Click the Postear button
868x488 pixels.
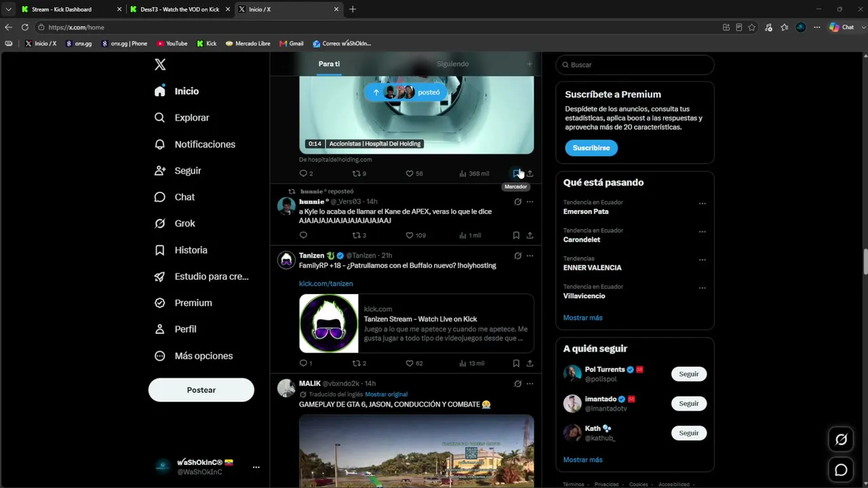[x=201, y=390]
